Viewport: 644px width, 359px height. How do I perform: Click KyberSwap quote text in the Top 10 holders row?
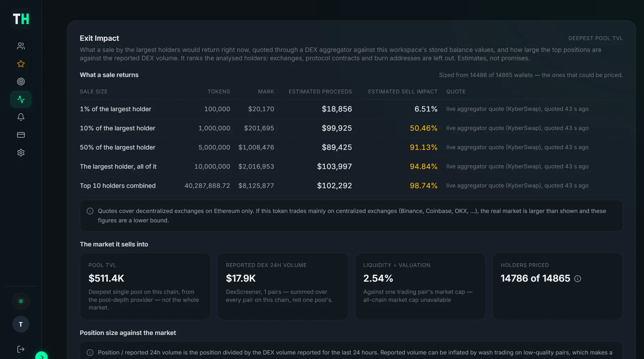coord(517,186)
